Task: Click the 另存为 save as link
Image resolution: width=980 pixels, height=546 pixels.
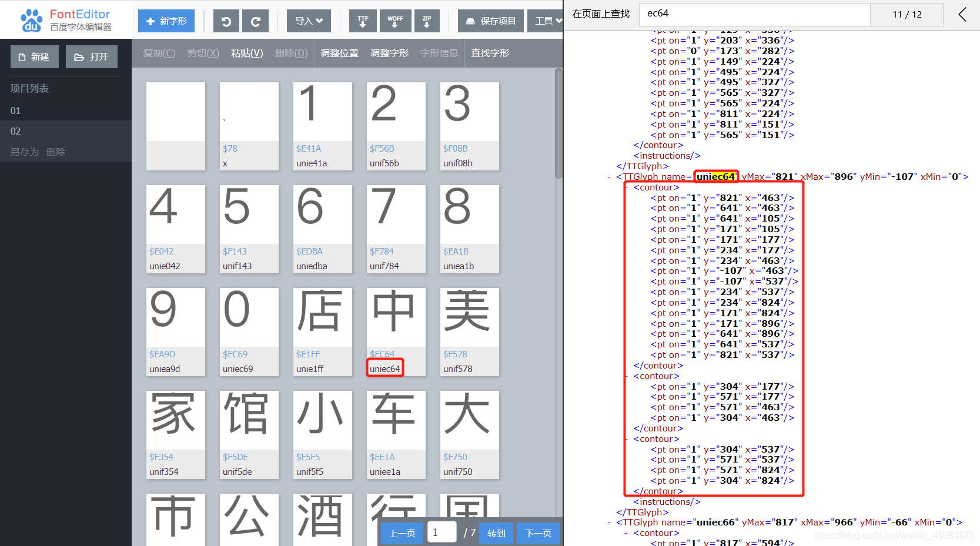Action: tap(25, 152)
